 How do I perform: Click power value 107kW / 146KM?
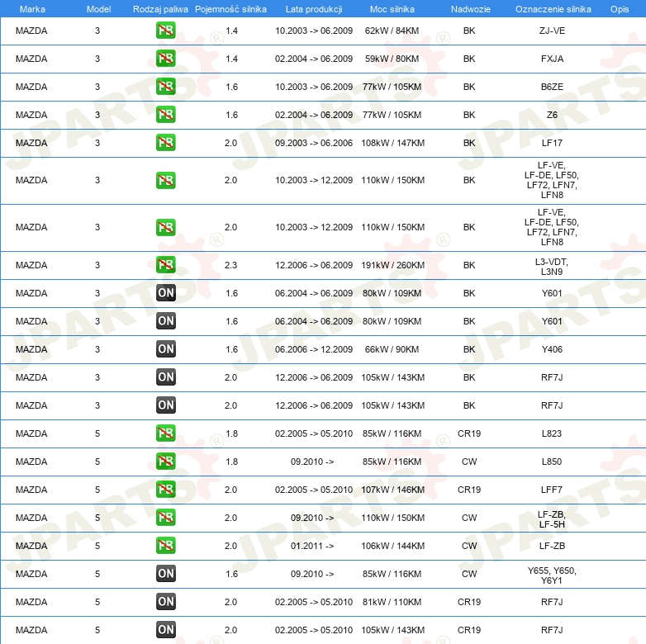392,489
